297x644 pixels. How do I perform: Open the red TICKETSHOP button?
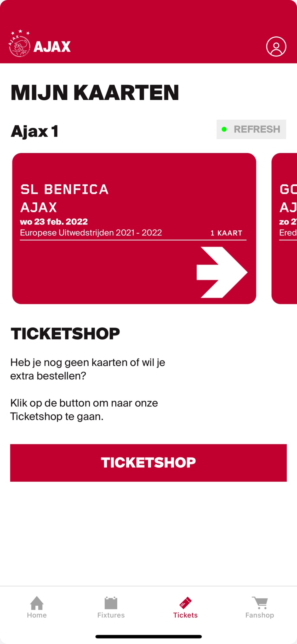(x=148, y=463)
